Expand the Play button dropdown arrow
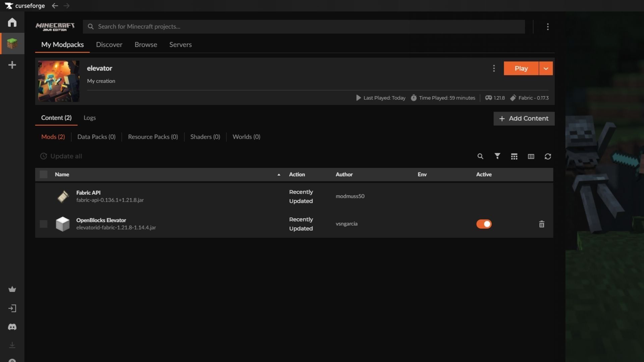This screenshot has height=362, width=644. point(546,68)
